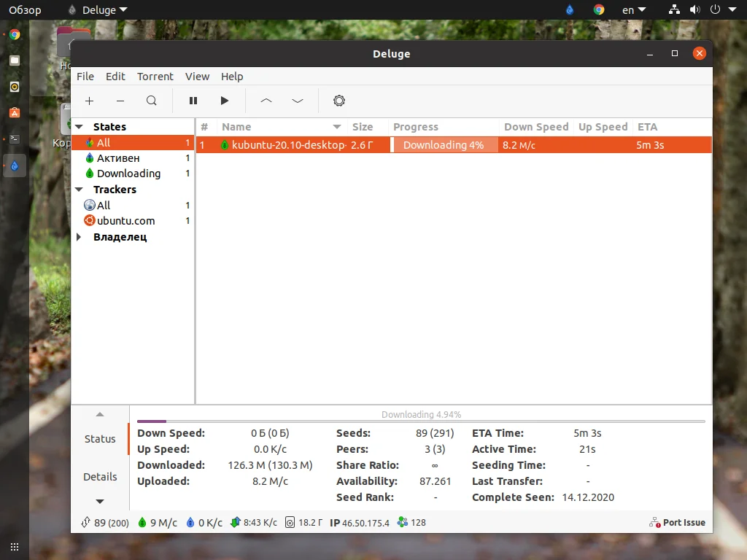
Task: Move torrent down in queue
Action: 298,101
